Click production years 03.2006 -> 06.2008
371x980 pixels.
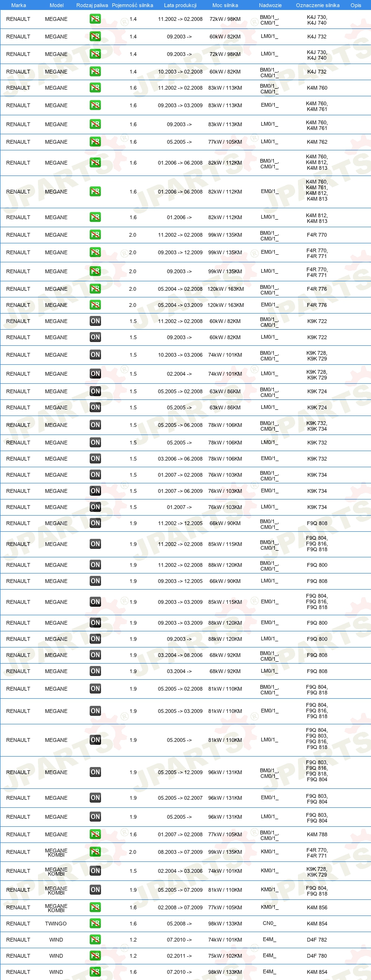click(x=180, y=459)
